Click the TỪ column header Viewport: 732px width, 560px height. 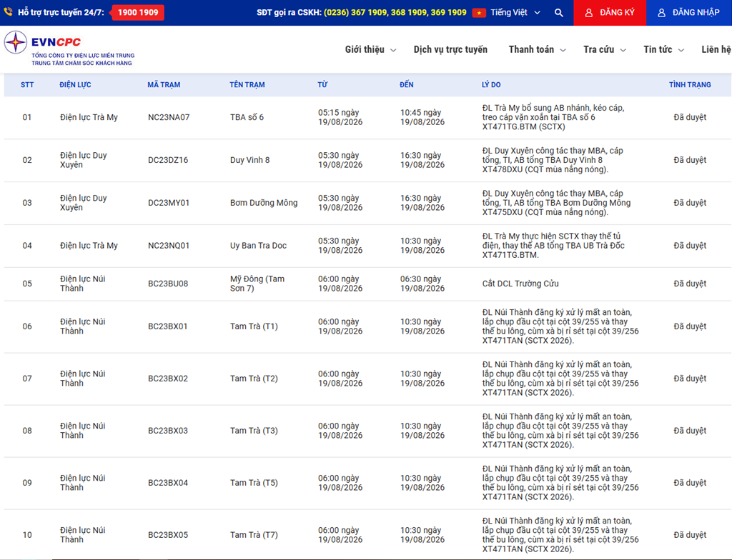tap(322, 84)
